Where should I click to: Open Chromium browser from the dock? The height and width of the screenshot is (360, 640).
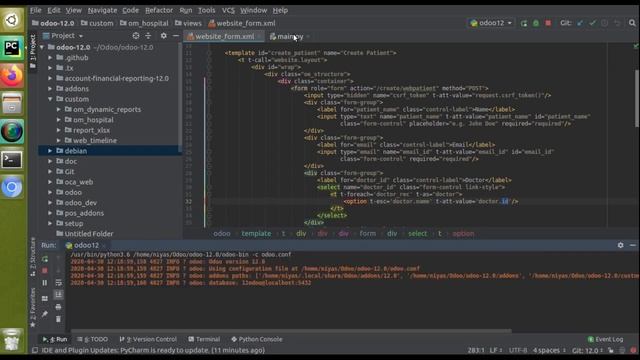[x=12, y=187]
